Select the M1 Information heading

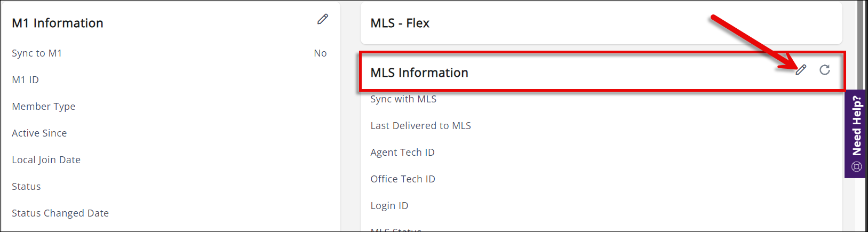pyautogui.click(x=58, y=23)
